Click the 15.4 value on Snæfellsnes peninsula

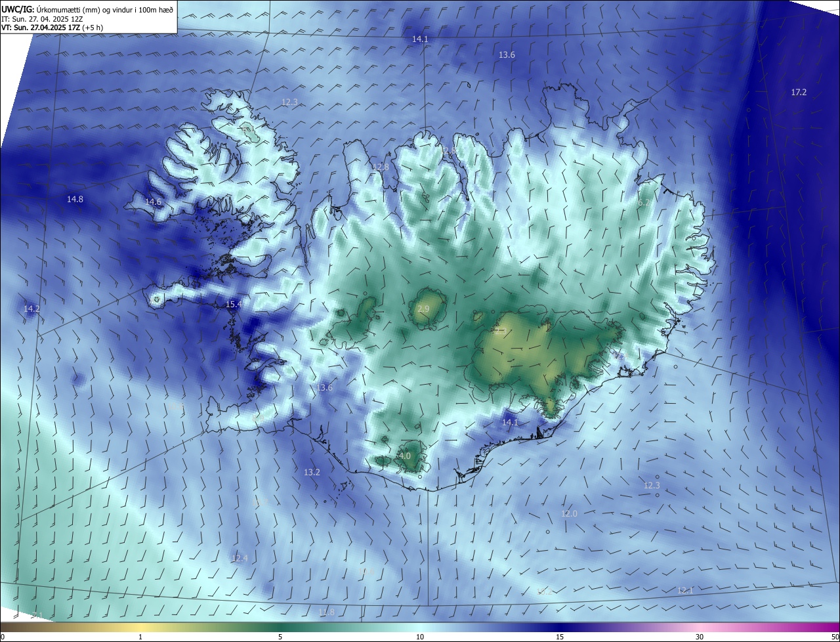(x=234, y=305)
